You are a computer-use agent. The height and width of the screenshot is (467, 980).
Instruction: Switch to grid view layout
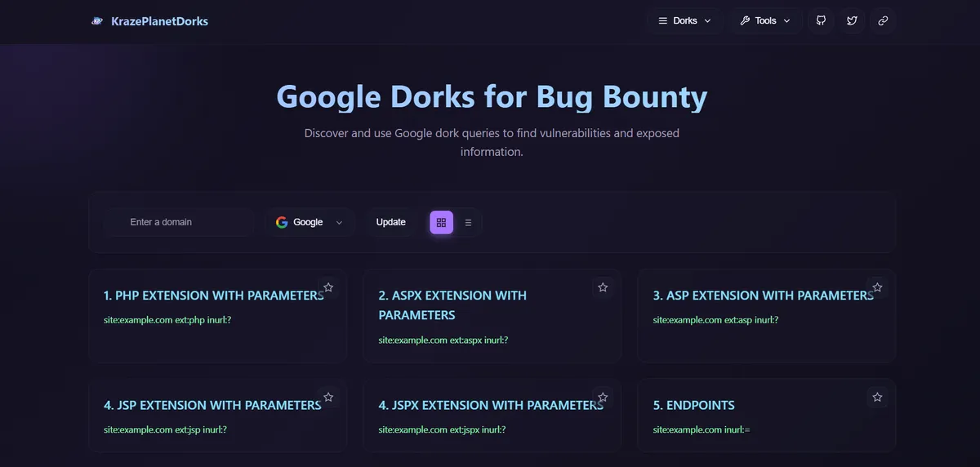[x=441, y=222]
